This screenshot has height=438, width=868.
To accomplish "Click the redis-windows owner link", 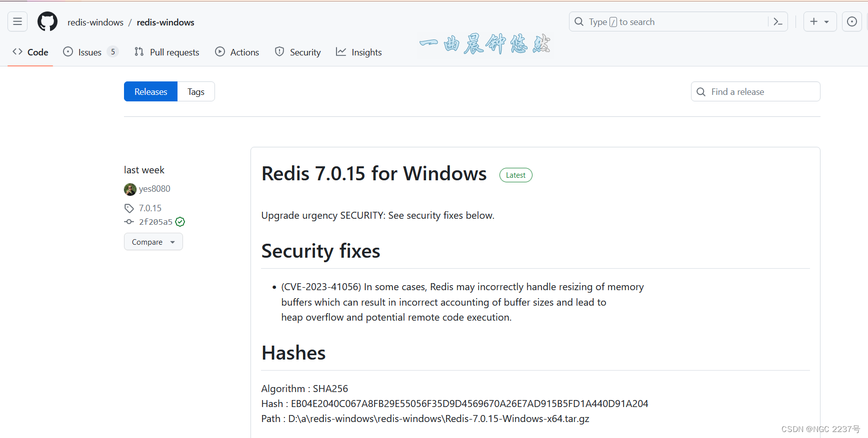I will (x=95, y=22).
